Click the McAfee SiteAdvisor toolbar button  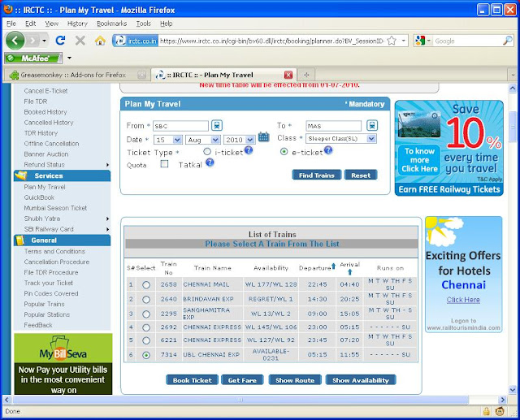(x=33, y=58)
